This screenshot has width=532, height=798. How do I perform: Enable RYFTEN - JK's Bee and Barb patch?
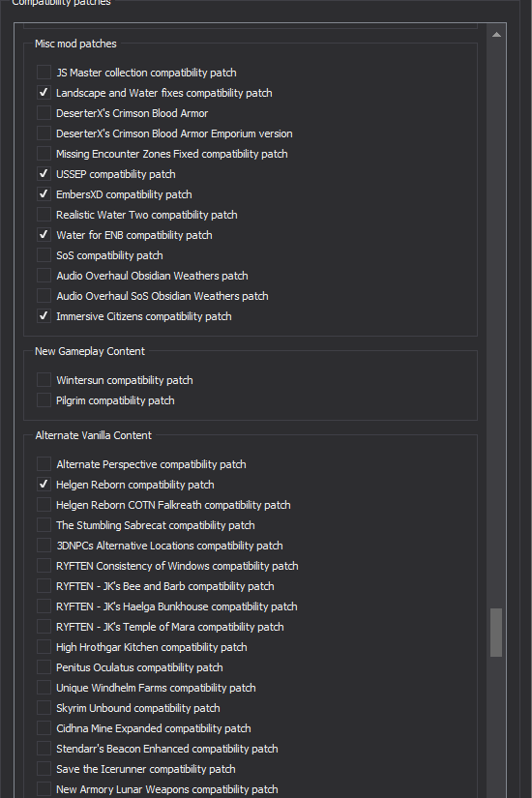tap(44, 586)
